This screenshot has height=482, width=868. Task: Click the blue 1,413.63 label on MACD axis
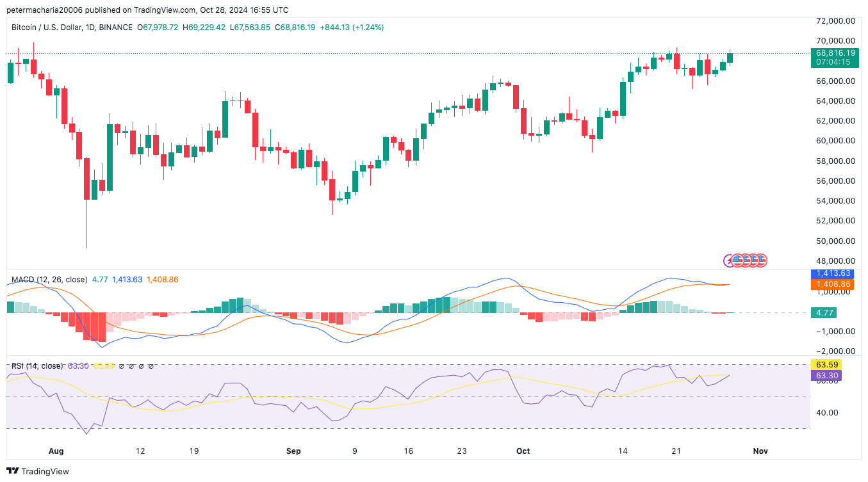tap(833, 274)
